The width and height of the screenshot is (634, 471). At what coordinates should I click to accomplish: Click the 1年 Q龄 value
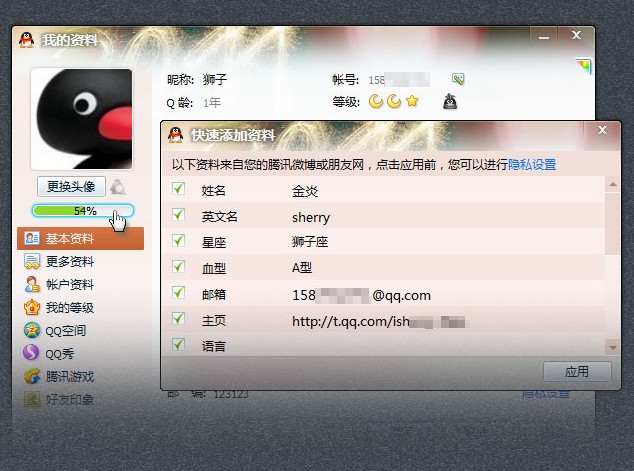(x=212, y=103)
